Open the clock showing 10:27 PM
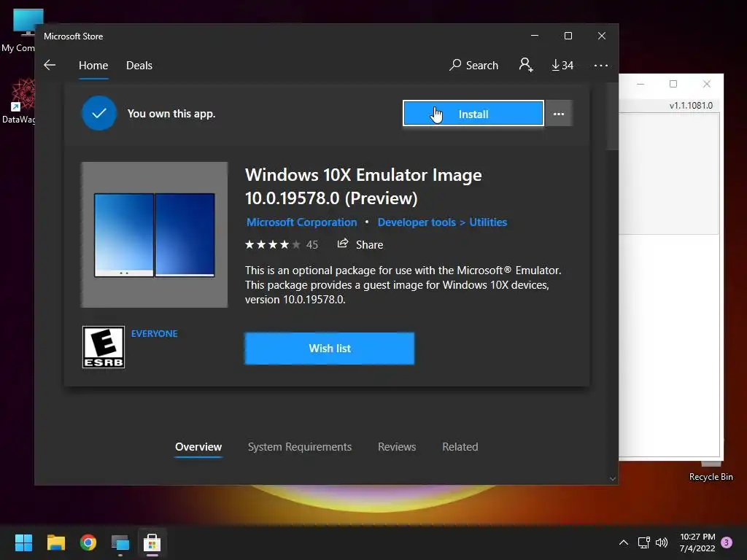 click(x=697, y=542)
